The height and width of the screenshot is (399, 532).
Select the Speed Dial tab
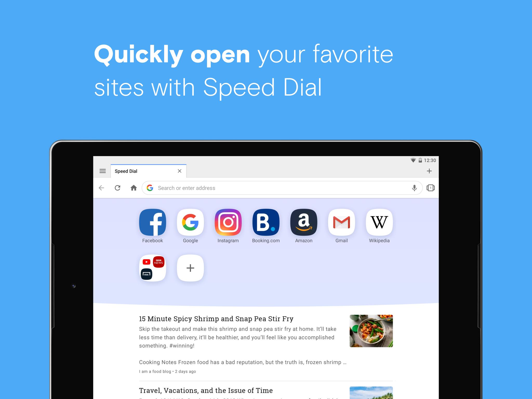[x=145, y=171]
